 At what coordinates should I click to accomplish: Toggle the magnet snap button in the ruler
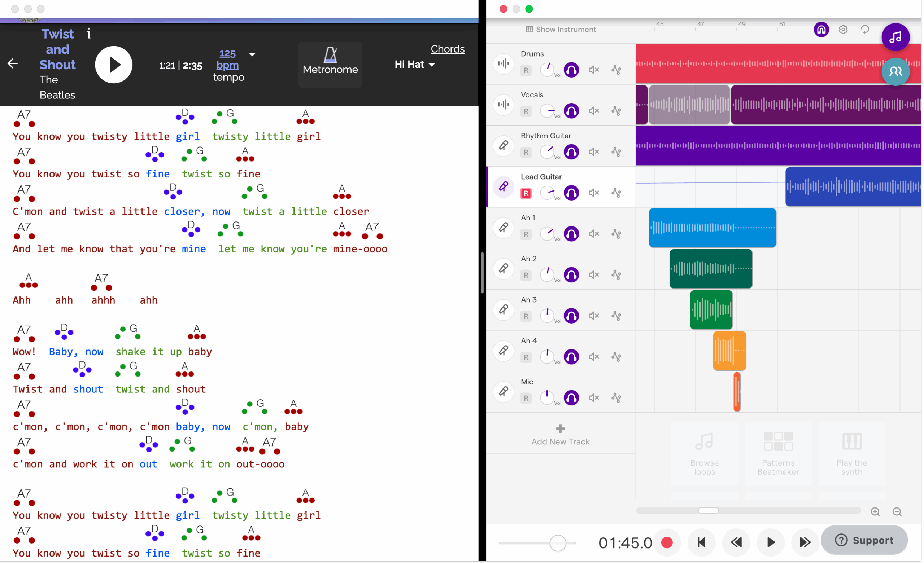[x=821, y=29]
